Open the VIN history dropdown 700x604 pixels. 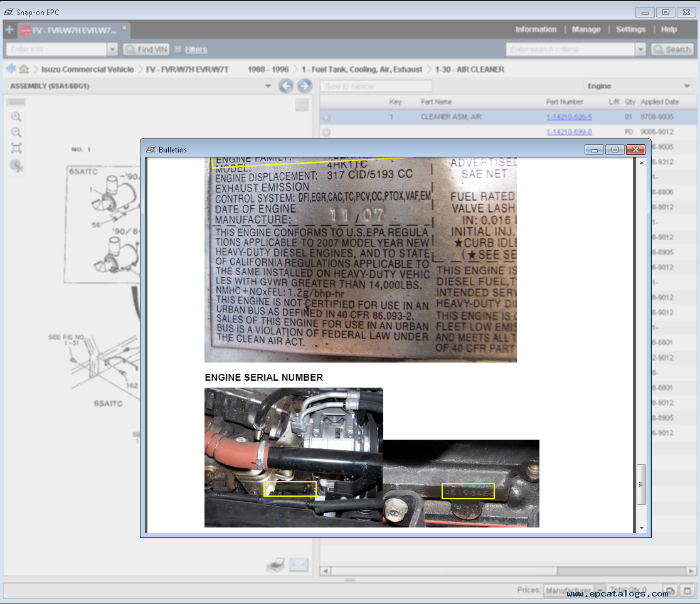click(x=112, y=49)
